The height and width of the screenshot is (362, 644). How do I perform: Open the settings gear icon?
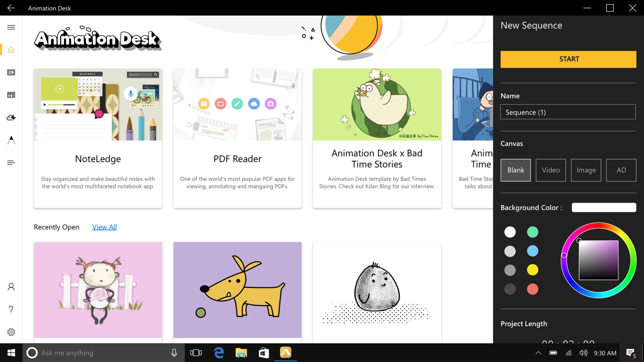click(11, 332)
